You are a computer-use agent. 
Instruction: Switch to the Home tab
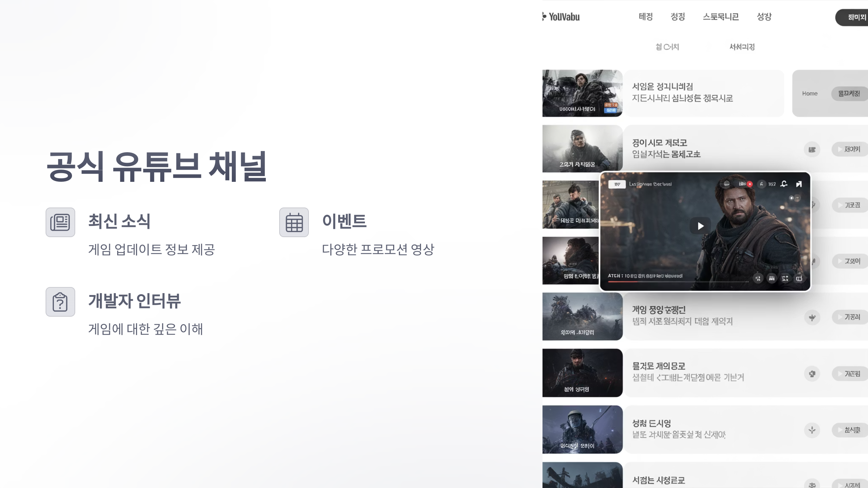(810, 93)
